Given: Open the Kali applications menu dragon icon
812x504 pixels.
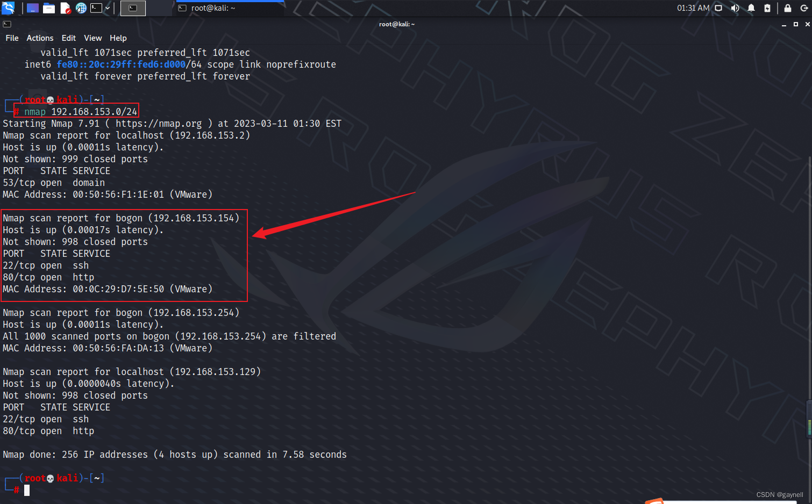Looking at the screenshot, I should [x=8, y=8].
